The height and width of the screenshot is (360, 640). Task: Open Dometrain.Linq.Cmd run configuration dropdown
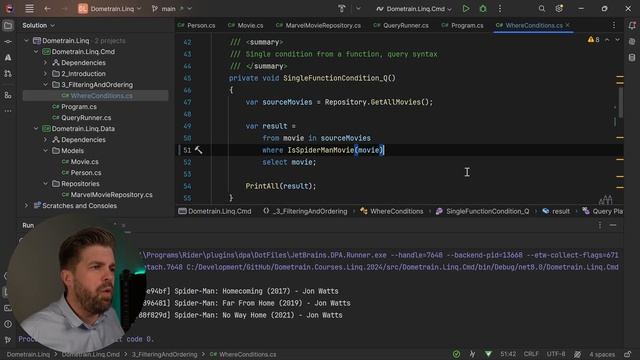pyautogui.click(x=414, y=9)
